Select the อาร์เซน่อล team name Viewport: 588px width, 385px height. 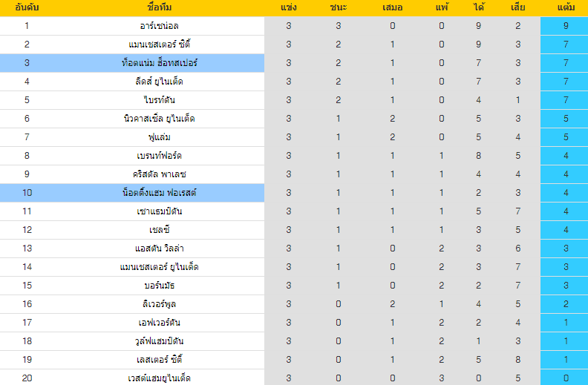point(160,26)
